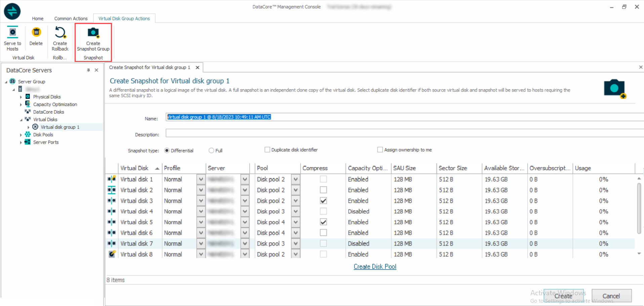The image size is (644, 306).
Task: Click the Capacity Optimization tree icon
Action: point(28,104)
